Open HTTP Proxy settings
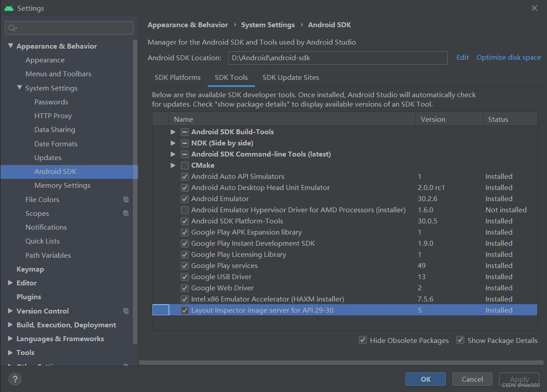The image size is (547, 392). coord(53,116)
